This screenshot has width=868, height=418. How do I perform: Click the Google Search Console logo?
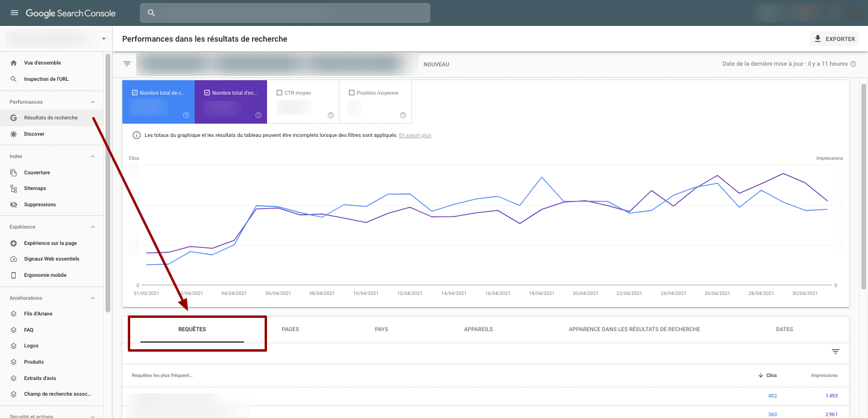pyautogui.click(x=71, y=13)
